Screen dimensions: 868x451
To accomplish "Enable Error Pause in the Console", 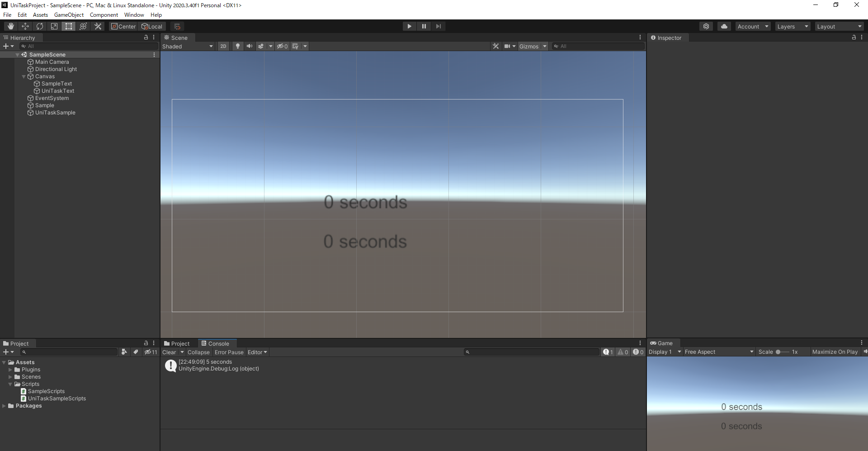I will (229, 352).
